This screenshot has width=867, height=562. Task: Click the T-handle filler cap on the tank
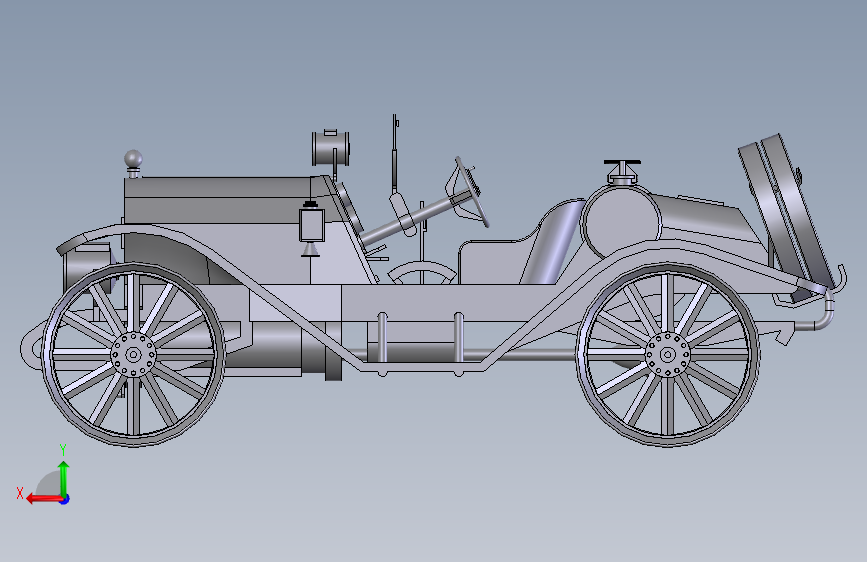coord(622,172)
